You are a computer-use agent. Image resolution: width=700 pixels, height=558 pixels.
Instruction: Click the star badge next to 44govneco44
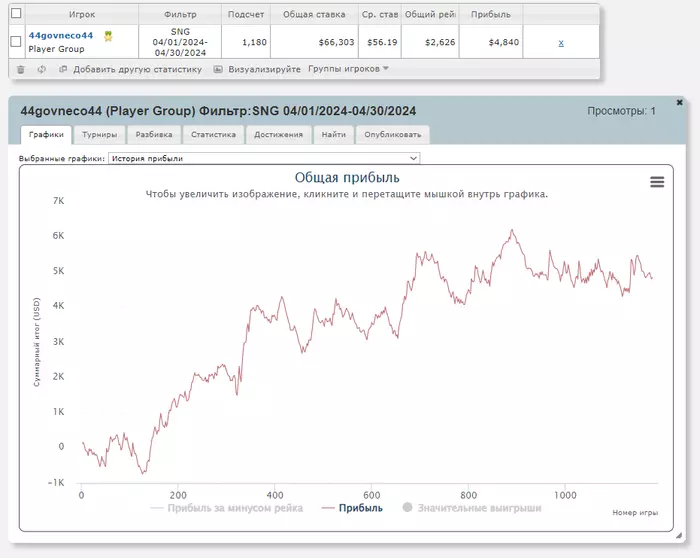tap(108, 36)
